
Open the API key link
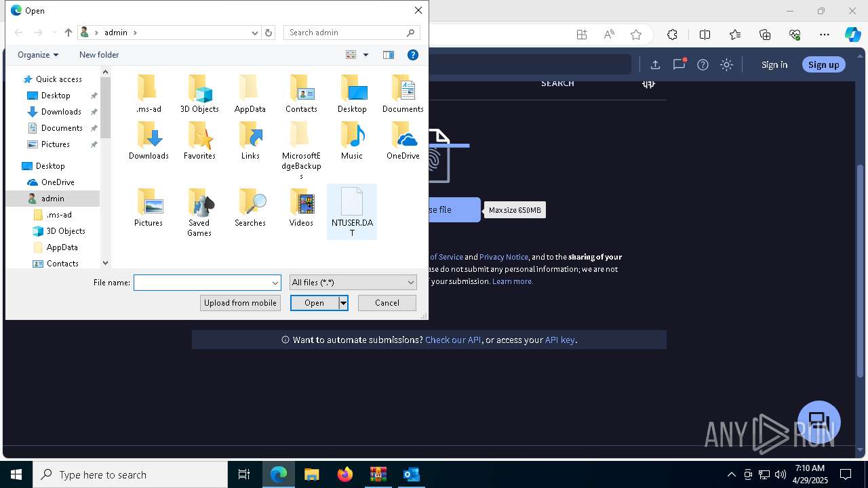pyautogui.click(x=560, y=340)
